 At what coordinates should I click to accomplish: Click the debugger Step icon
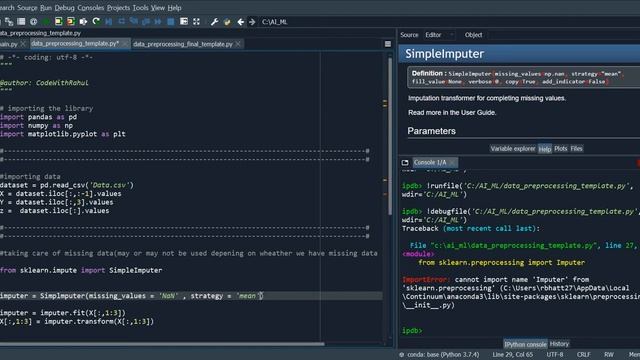pos(121,22)
